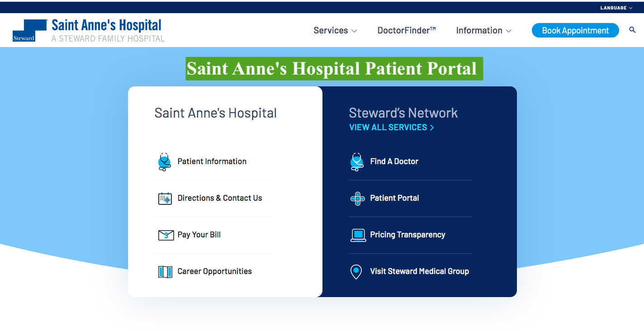
Task: Open the Steward Saint Anne's Hospital logo
Action: [x=89, y=31]
